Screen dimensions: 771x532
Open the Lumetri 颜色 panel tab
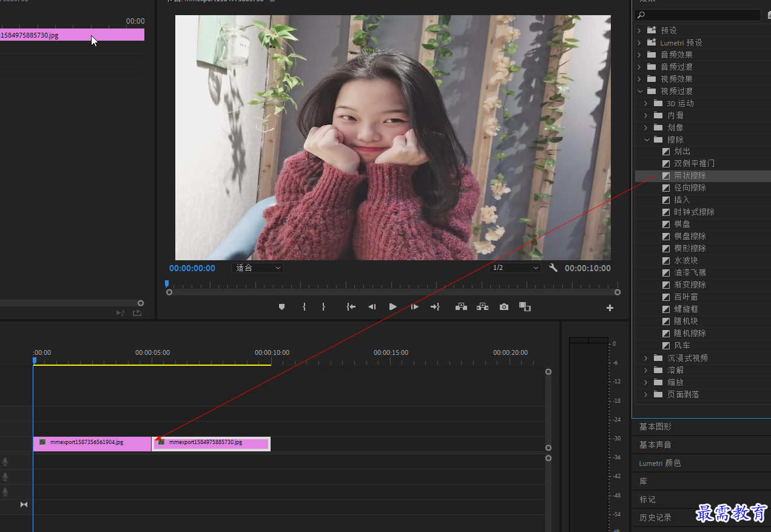(x=660, y=463)
